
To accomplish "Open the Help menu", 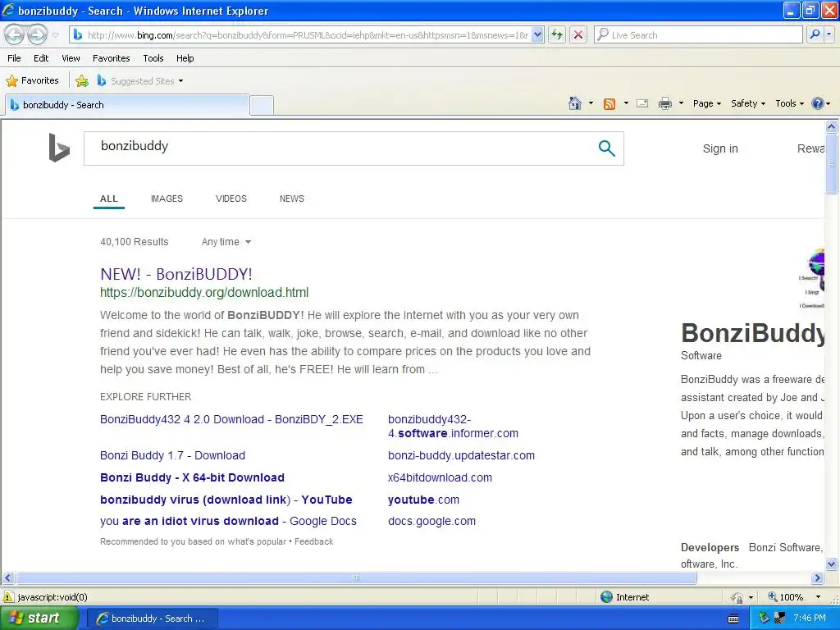I will (x=185, y=58).
